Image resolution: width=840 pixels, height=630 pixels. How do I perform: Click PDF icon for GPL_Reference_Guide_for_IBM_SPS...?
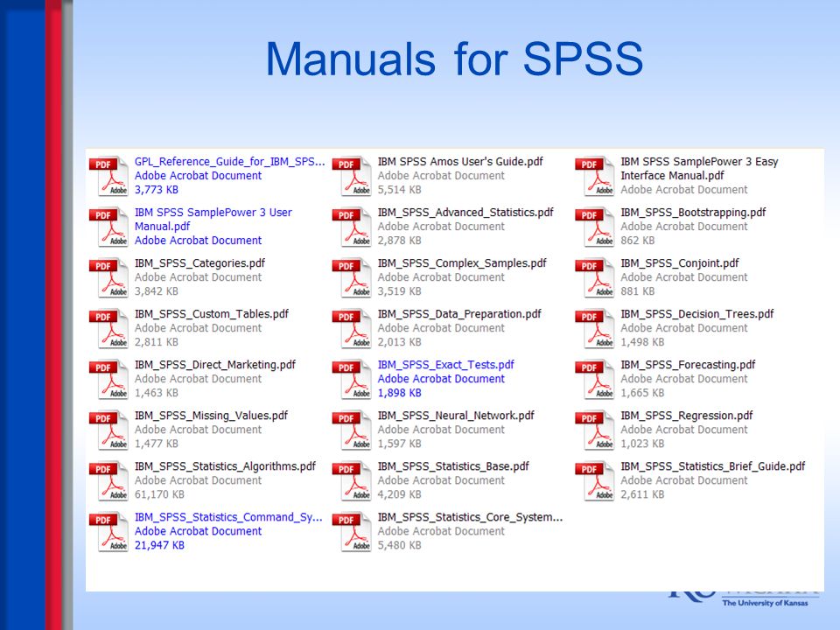(108, 176)
